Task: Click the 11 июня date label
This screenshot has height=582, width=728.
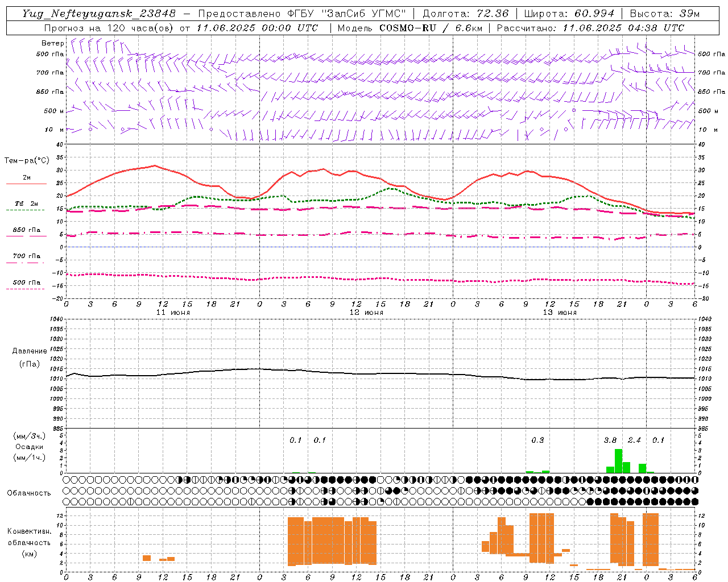Action: tap(173, 313)
